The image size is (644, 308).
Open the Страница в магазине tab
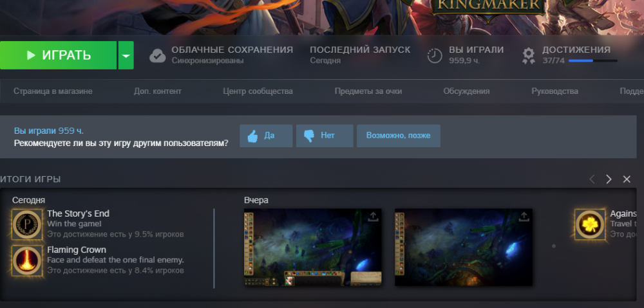pyautogui.click(x=53, y=91)
